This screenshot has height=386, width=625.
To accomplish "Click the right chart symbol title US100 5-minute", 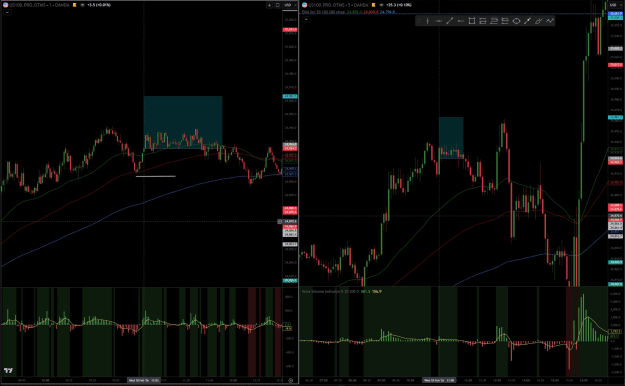I will (x=338, y=5).
